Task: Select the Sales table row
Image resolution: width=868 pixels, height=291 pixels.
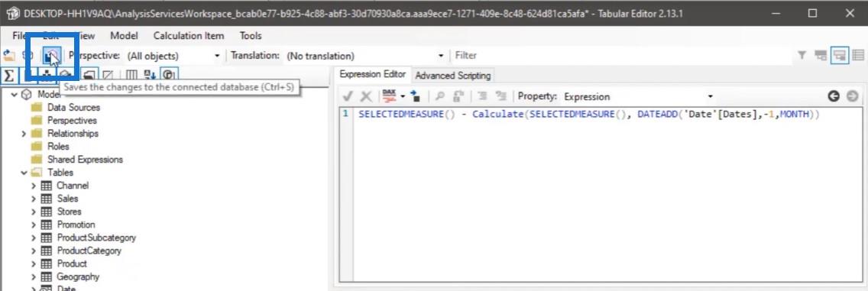Action: (67, 199)
